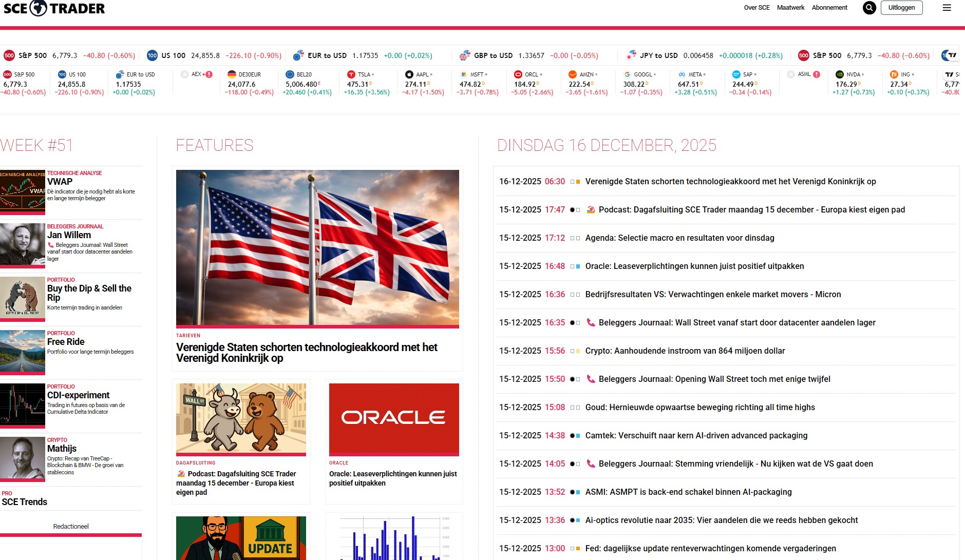Open the Maatwerk menu item

(x=790, y=8)
